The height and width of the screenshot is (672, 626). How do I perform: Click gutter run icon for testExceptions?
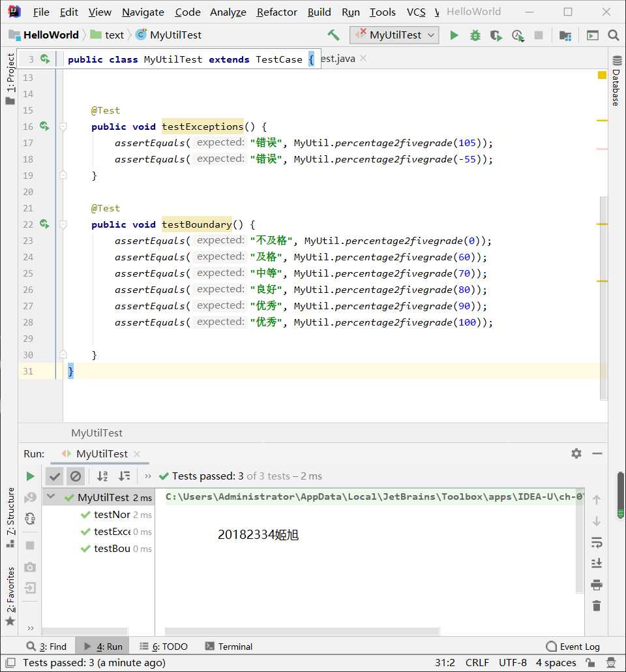click(x=44, y=126)
